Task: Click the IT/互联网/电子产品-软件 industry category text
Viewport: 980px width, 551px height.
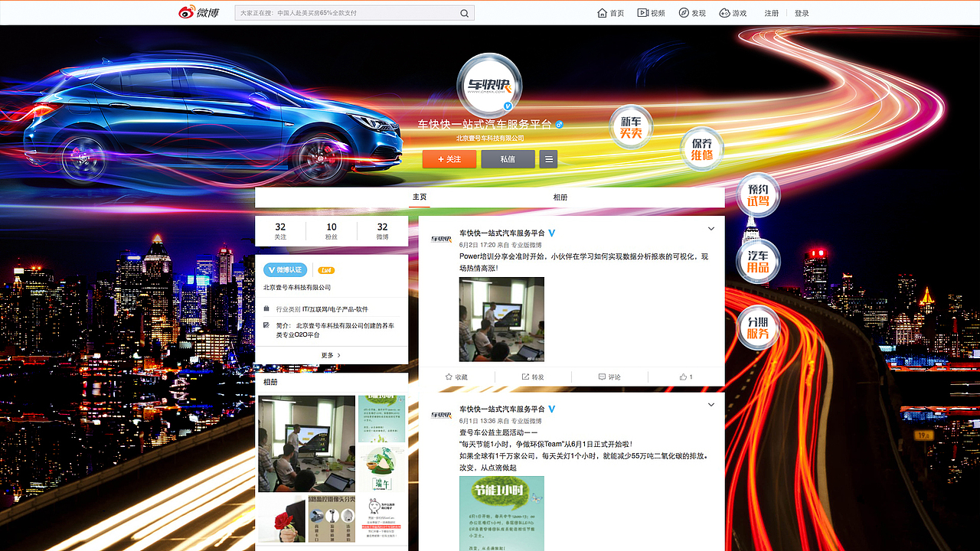Action: point(335,309)
